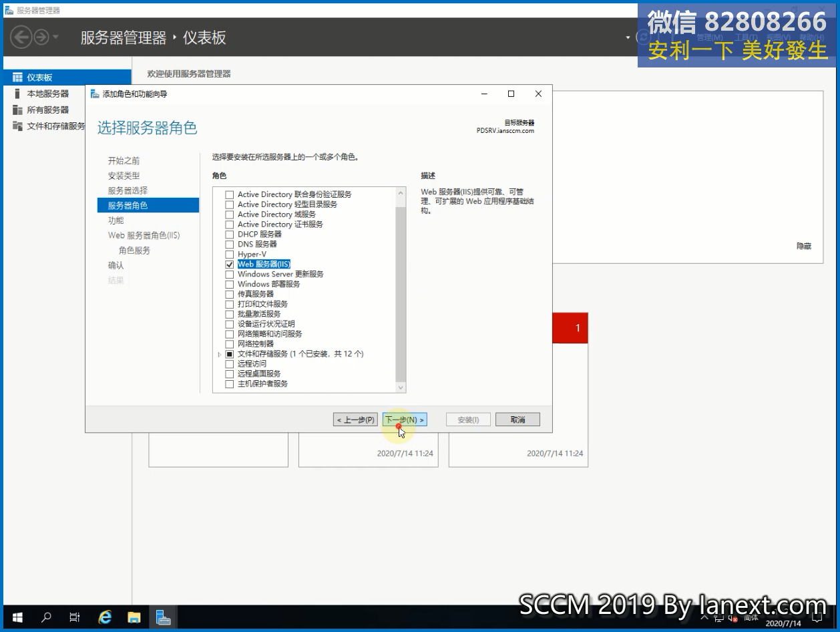Open 仪表板 in the Server Manager sidebar
840x632 pixels.
[x=66, y=77]
